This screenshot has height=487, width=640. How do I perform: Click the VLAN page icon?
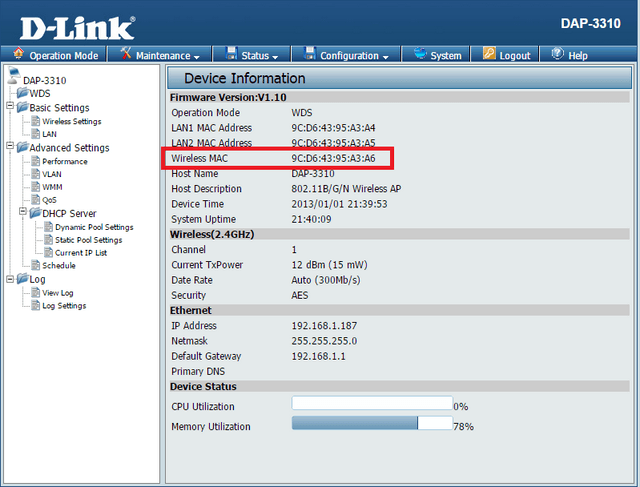36,173
